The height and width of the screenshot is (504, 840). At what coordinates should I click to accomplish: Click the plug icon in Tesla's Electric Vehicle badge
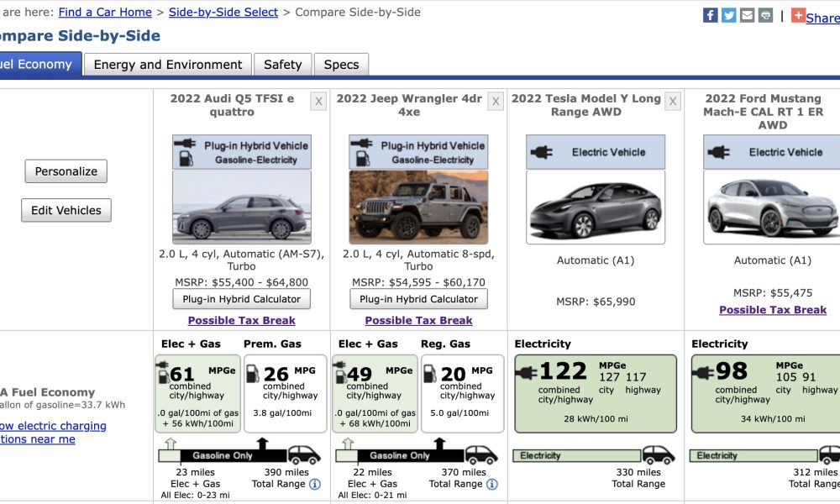[x=542, y=152]
